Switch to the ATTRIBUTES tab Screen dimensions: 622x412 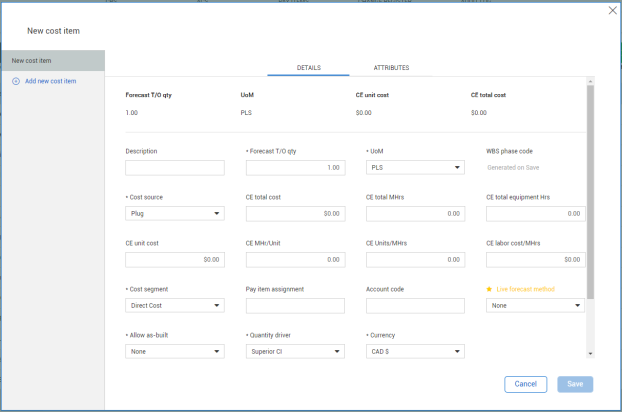[x=391, y=68]
